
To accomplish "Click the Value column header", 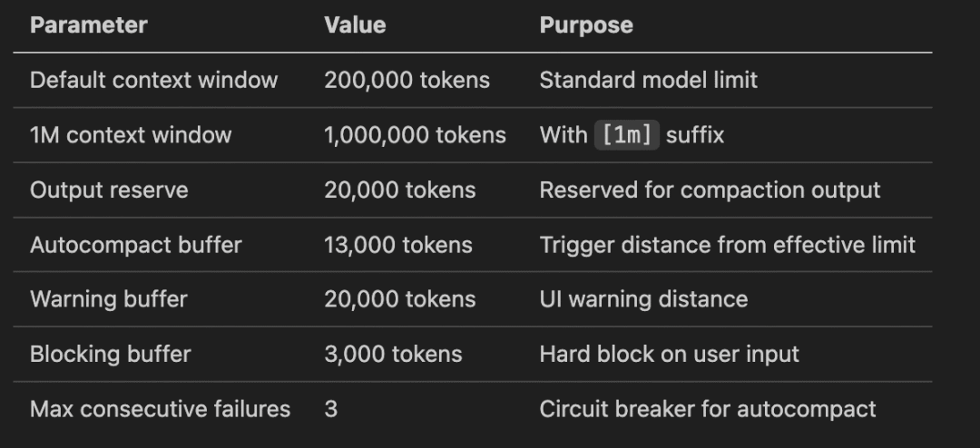I will (355, 25).
